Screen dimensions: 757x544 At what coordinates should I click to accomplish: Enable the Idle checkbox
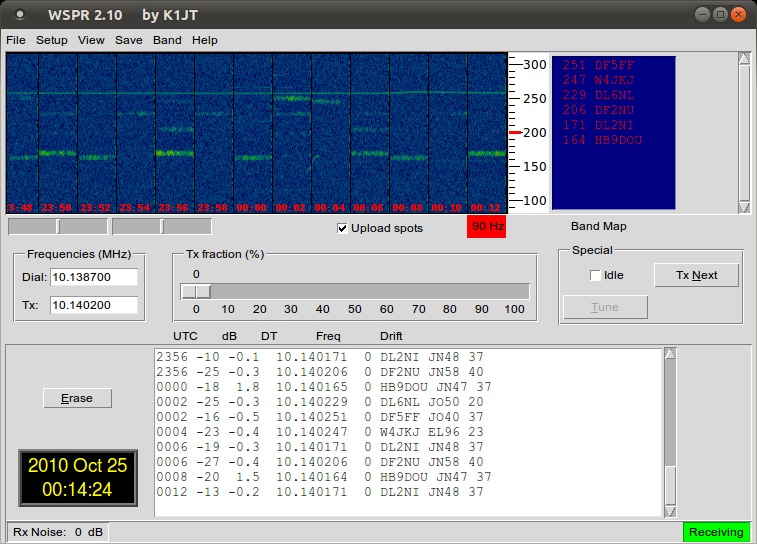(x=595, y=275)
